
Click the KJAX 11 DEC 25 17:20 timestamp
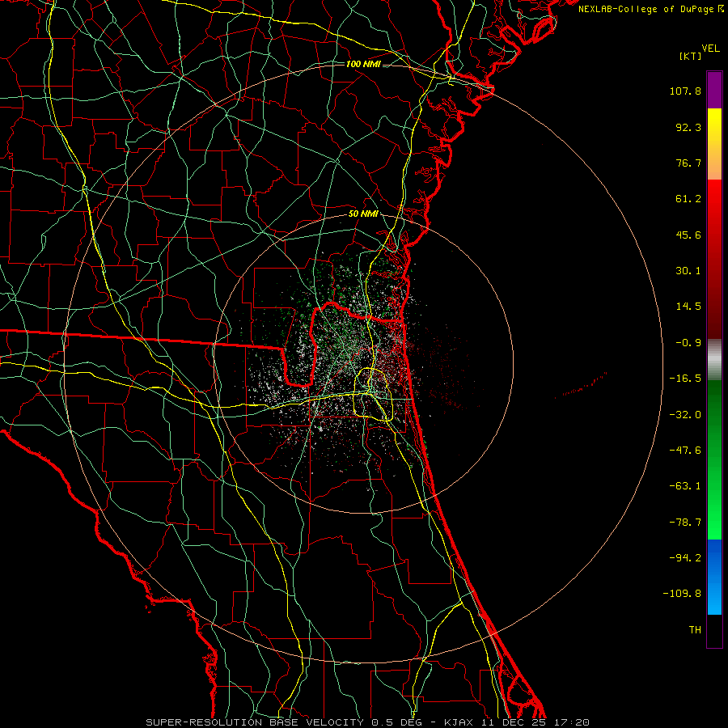(x=516, y=722)
